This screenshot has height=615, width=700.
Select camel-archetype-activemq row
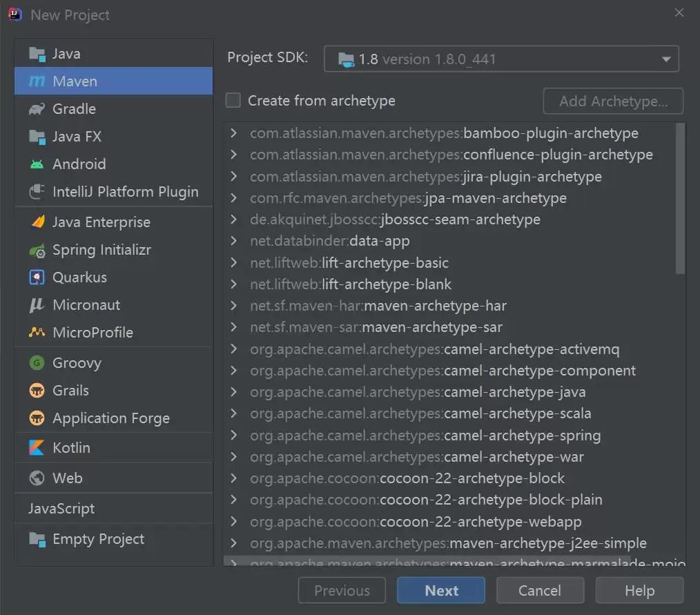pyautogui.click(x=451, y=349)
